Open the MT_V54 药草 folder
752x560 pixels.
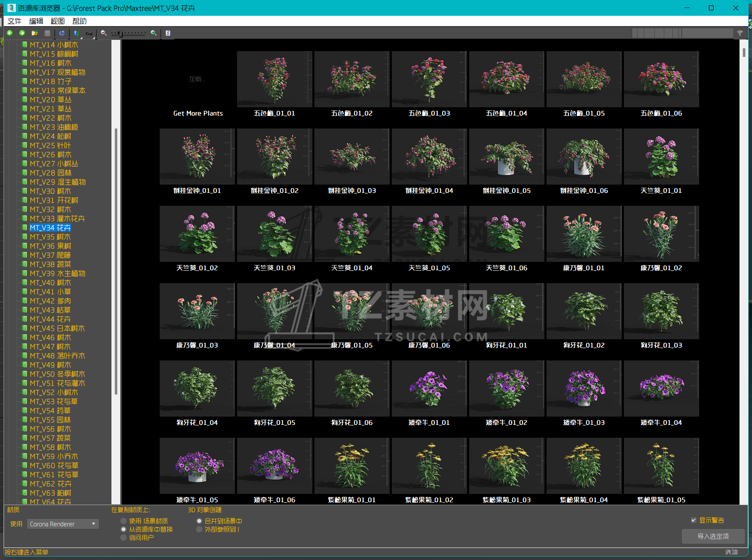[x=50, y=411]
